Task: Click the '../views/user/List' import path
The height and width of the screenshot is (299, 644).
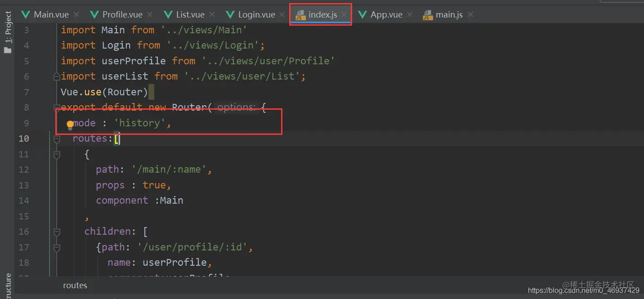Action: click(x=242, y=76)
